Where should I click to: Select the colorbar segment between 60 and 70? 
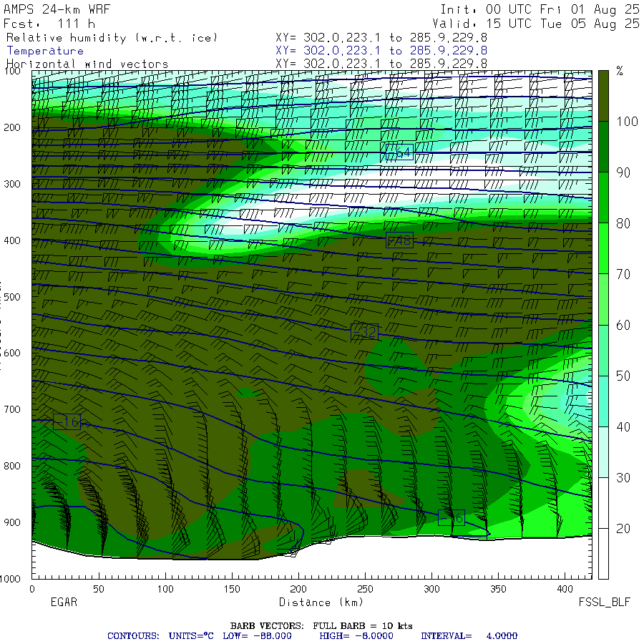point(603,299)
